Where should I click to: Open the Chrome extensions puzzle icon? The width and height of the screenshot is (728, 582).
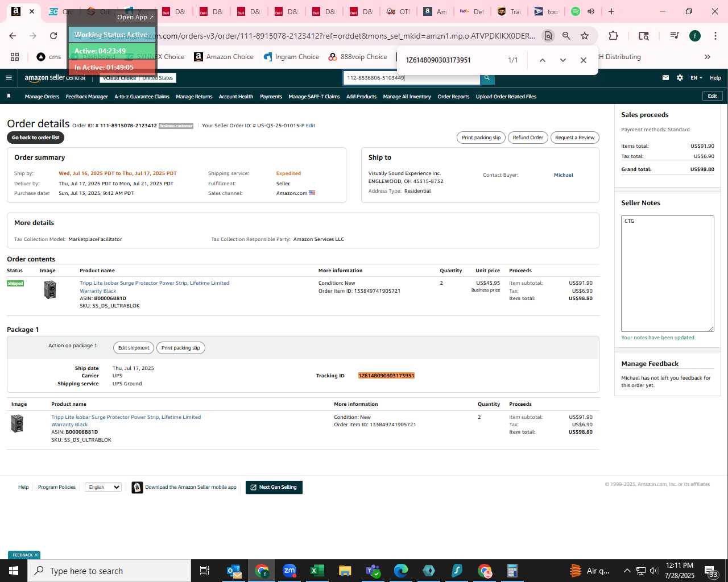pos(613,36)
